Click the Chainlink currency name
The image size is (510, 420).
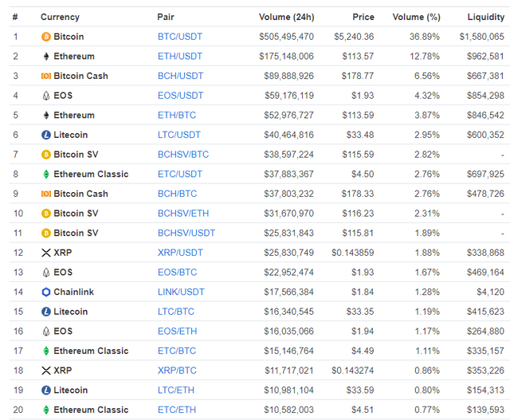tap(74, 292)
